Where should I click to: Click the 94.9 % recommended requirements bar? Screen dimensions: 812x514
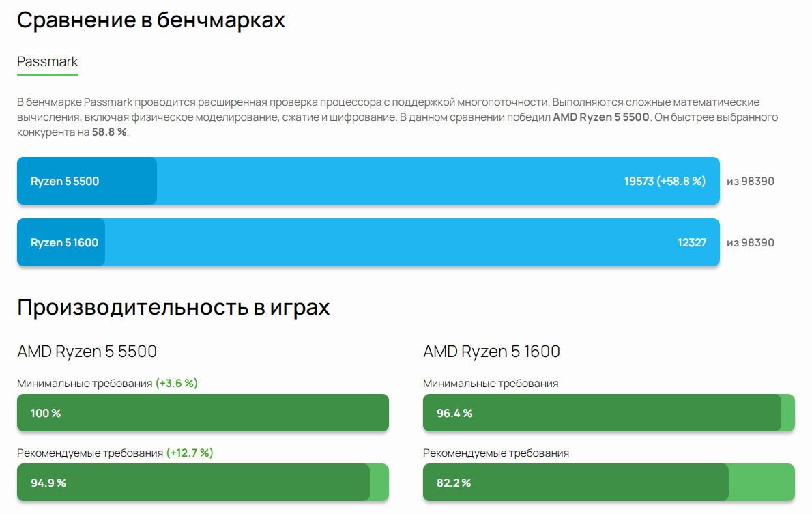[203, 483]
